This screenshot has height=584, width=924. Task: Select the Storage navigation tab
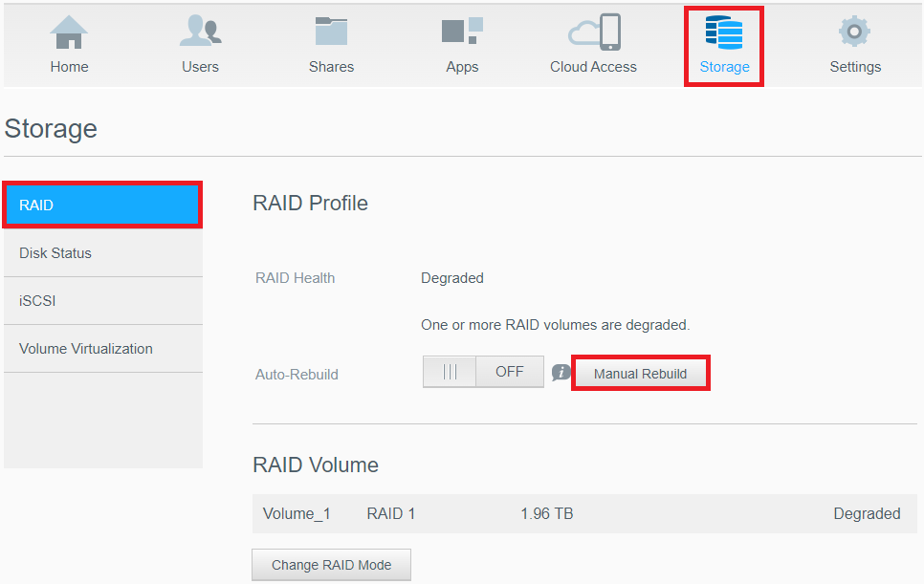(x=724, y=43)
